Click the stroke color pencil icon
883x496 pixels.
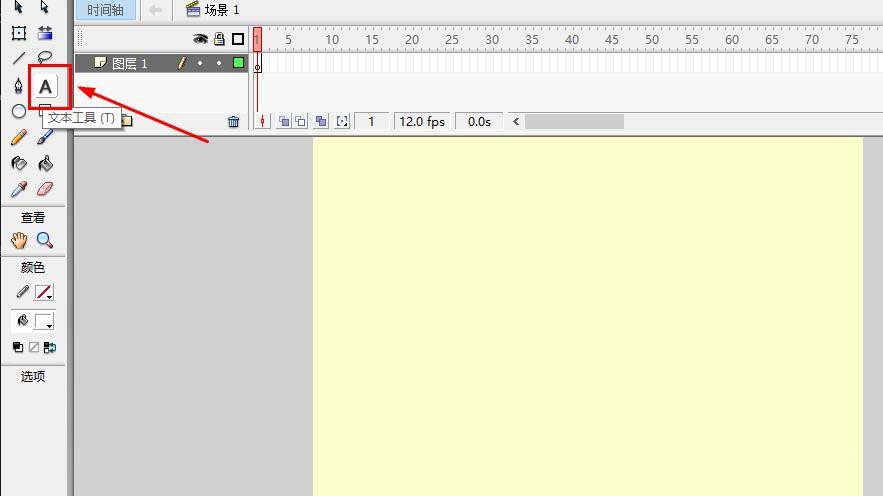[x=22, y=292]
